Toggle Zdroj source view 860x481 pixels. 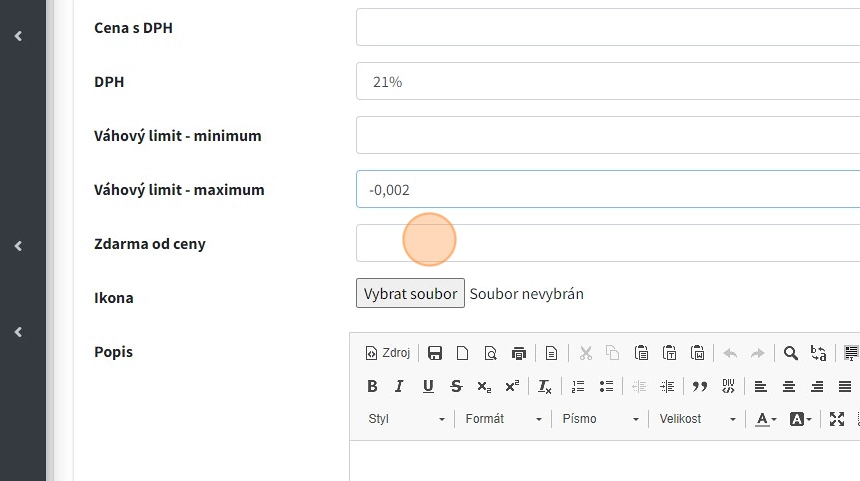pos(388,353)
